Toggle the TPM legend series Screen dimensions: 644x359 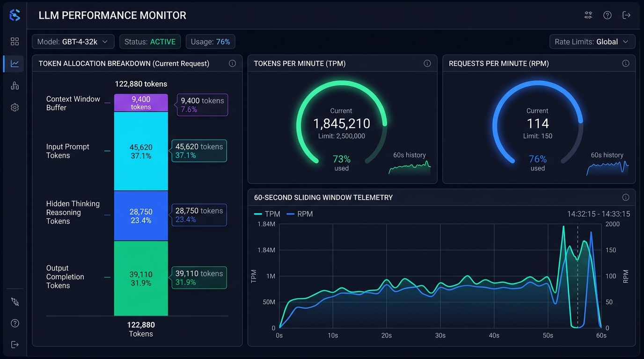[x=267, y=214]
